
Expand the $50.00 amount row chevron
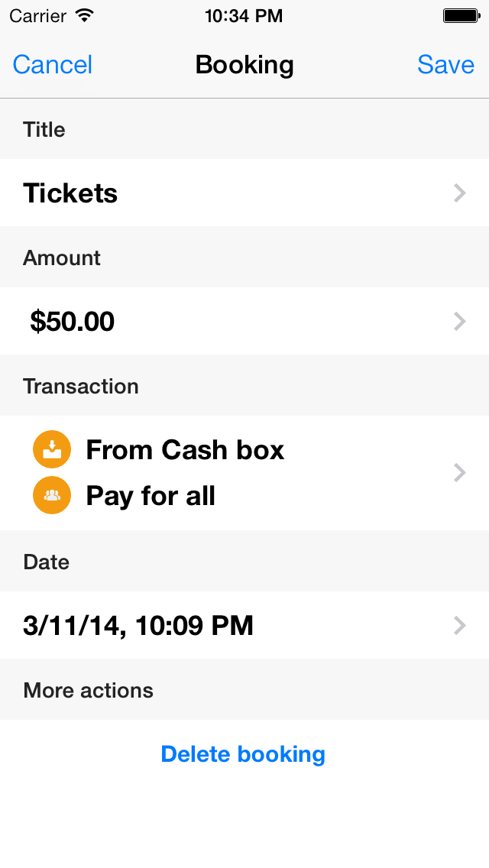[x=459, y=322]
